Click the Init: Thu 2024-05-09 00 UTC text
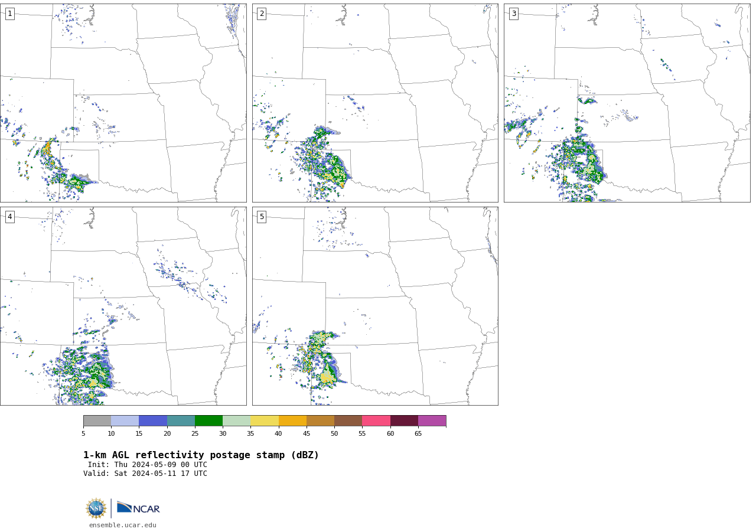The height and width of the screenshot is (532, 756). click(x=148, y=465)
